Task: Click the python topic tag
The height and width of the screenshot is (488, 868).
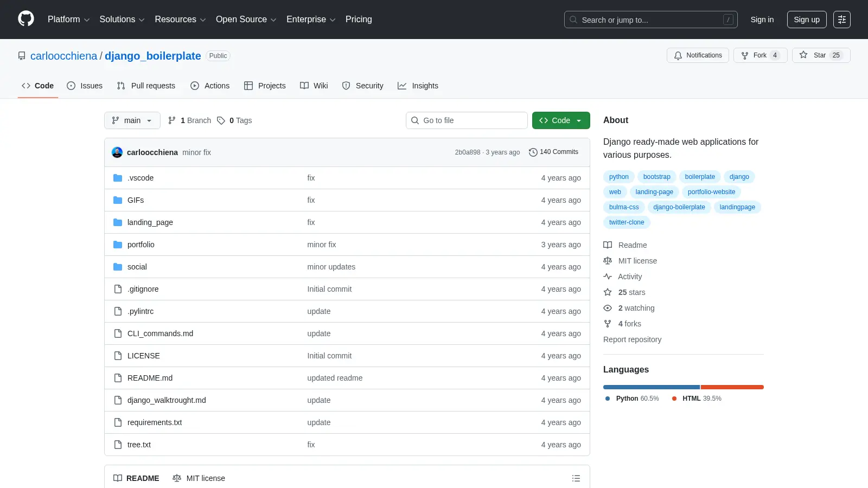Action: click(619, 177)
